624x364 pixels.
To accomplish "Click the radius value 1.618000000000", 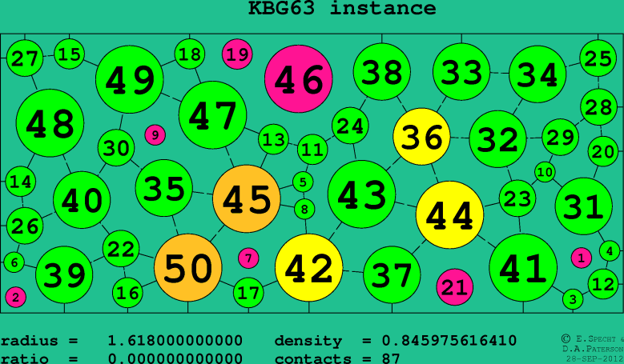I will pos(175,341).
